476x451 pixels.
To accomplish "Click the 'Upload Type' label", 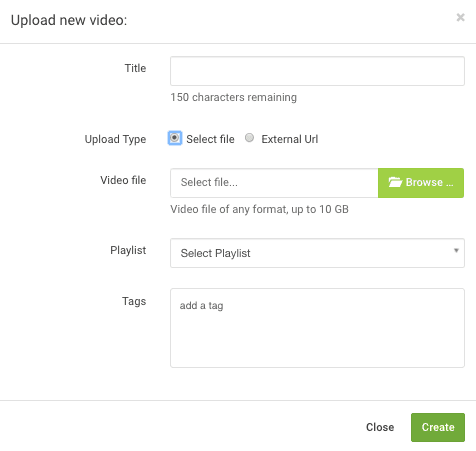I will point(115,139).
